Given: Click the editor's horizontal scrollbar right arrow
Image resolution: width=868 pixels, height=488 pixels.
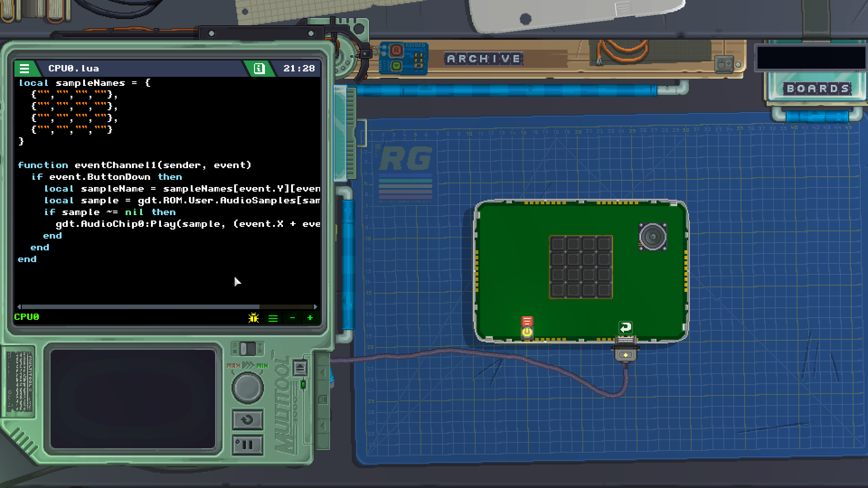Looking at the screenshot, I should (x=315, y=307).
